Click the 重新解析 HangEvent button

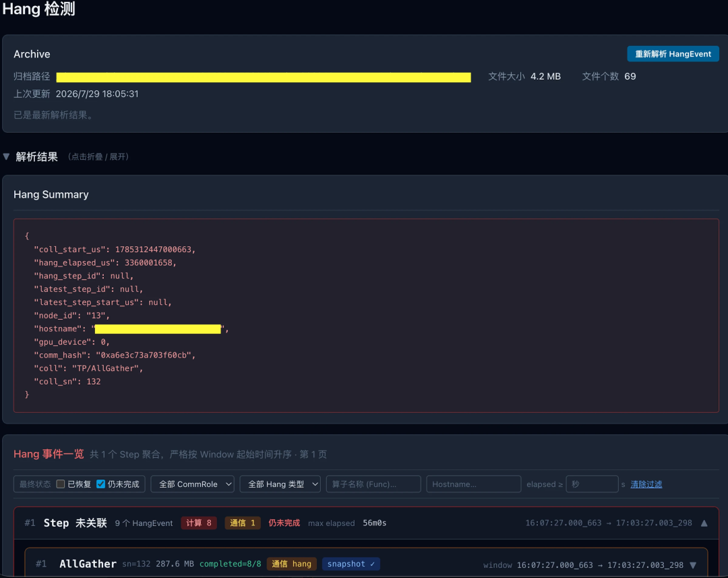[673, 54]
